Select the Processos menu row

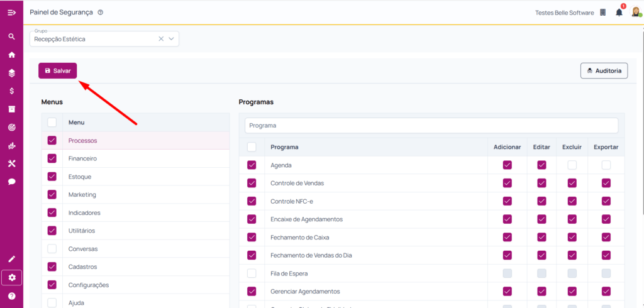tap(82, 141)
